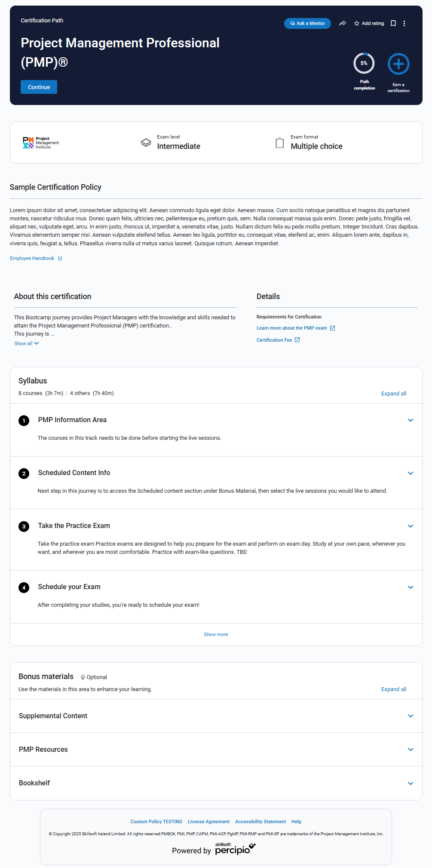Image resolution: width=432 pixels, height=868 pixels.
Task: Click the bookmark icon in header
Action: point(393,23)
